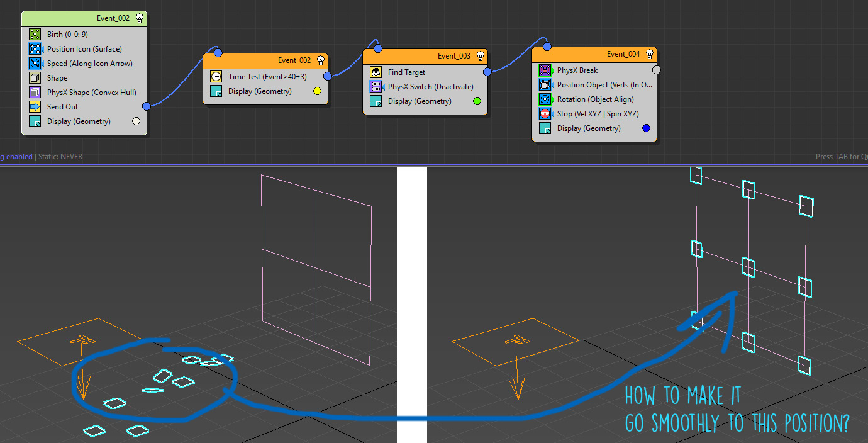The height and width of the screenshot is (443, 868).
Task: Disable the green Event_002 lightbulb
Action: point(140,18)
